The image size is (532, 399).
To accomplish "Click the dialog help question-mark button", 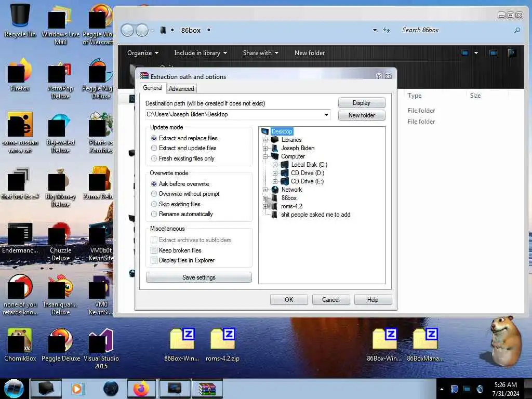I will [379, 76].
